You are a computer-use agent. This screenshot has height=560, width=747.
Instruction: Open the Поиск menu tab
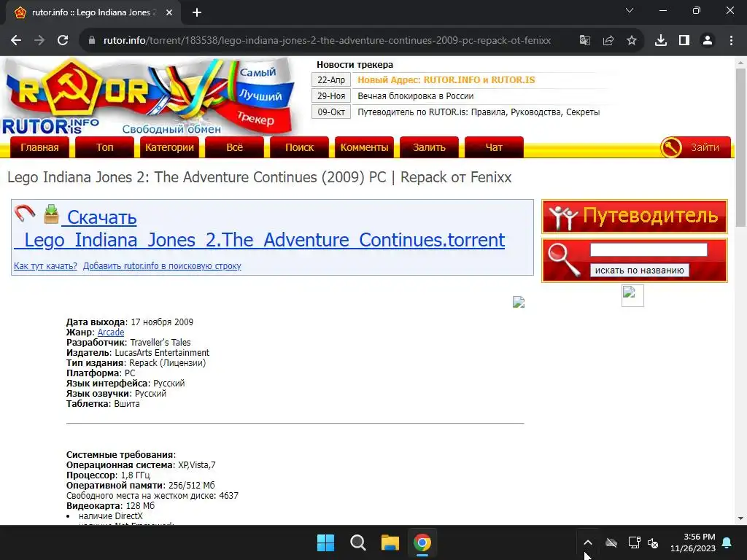click(x=299, y=147)
